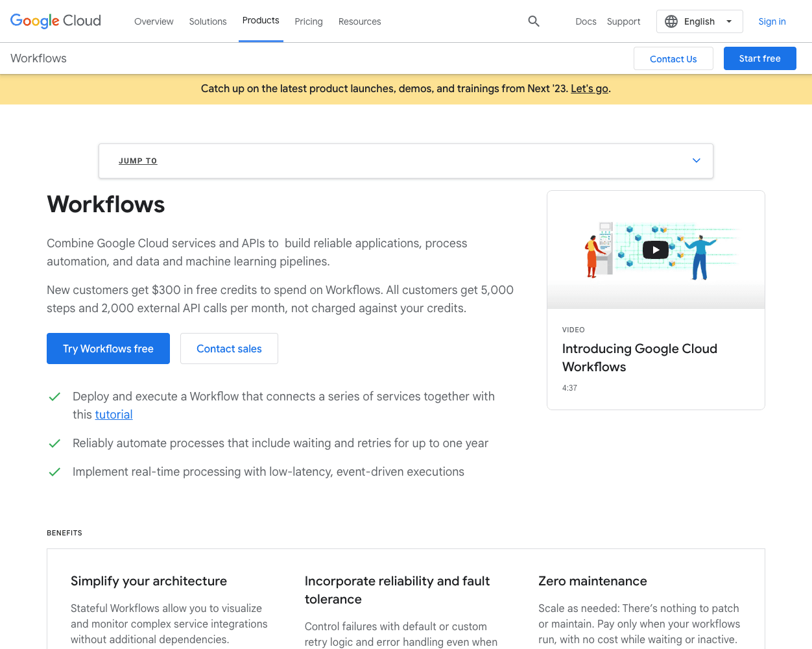Open the search magnifier icon
Image resolution: width=812 pixels, height=649 pixels.
(x=534, y=21)
